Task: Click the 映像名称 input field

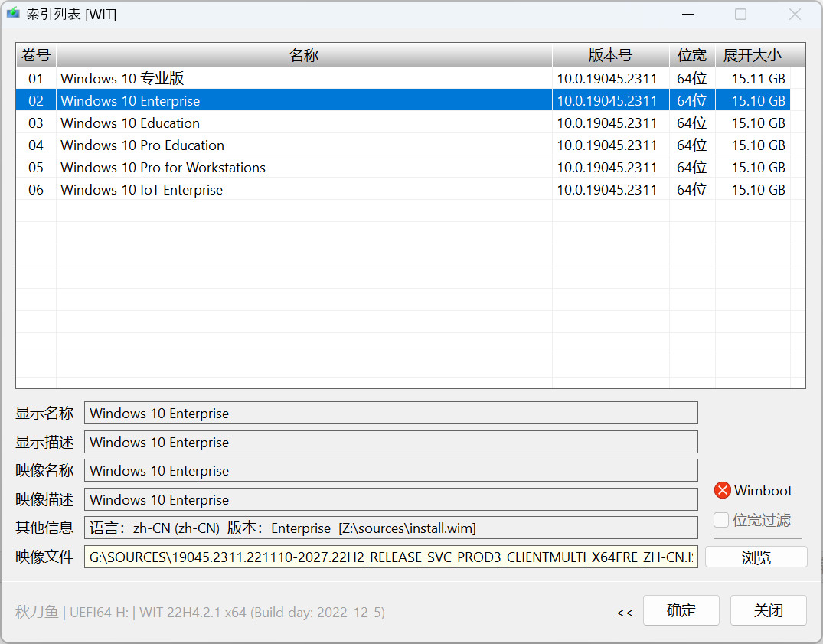Action: pos(391,470)
